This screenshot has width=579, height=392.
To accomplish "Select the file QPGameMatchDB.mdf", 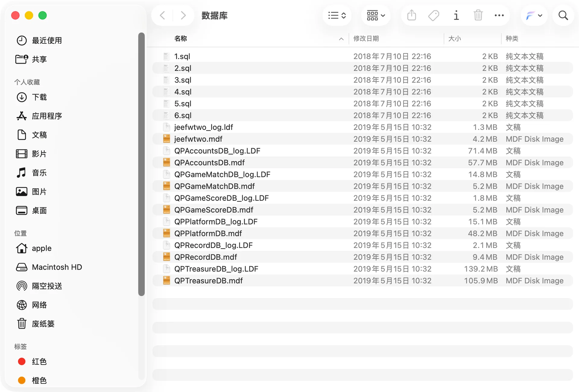I will tap(362, 186).
